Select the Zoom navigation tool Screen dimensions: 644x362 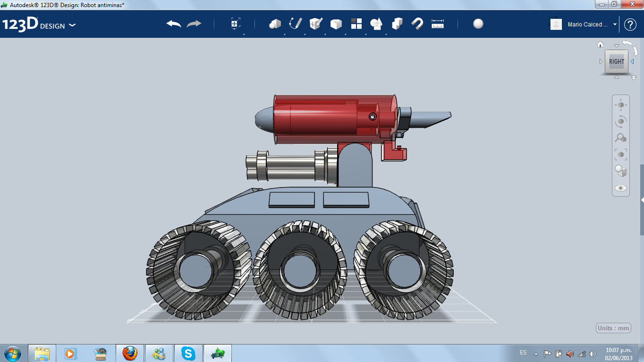point(621,138)
